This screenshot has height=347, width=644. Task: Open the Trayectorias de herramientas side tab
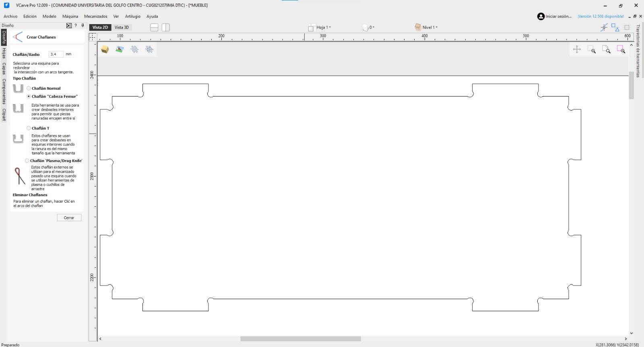pyautogui.click(x=638, y=51)
